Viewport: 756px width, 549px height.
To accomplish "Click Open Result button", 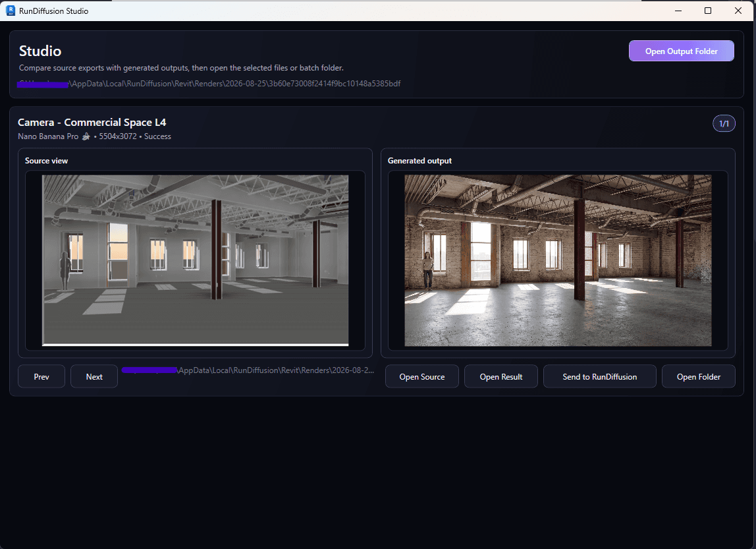I will click(x=501, y=377).
